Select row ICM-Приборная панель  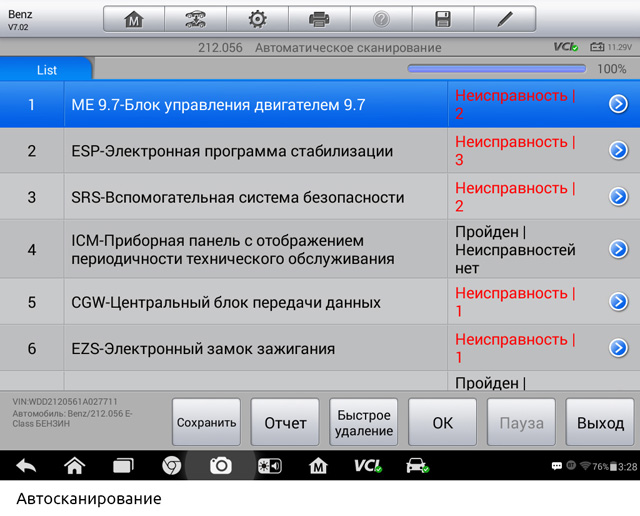point(320,249)
